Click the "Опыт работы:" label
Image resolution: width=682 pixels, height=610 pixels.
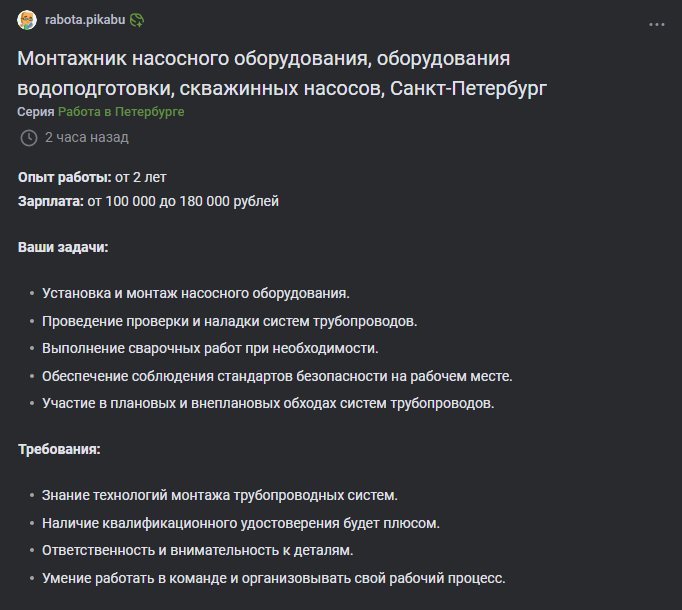click(x=65, y=177)
